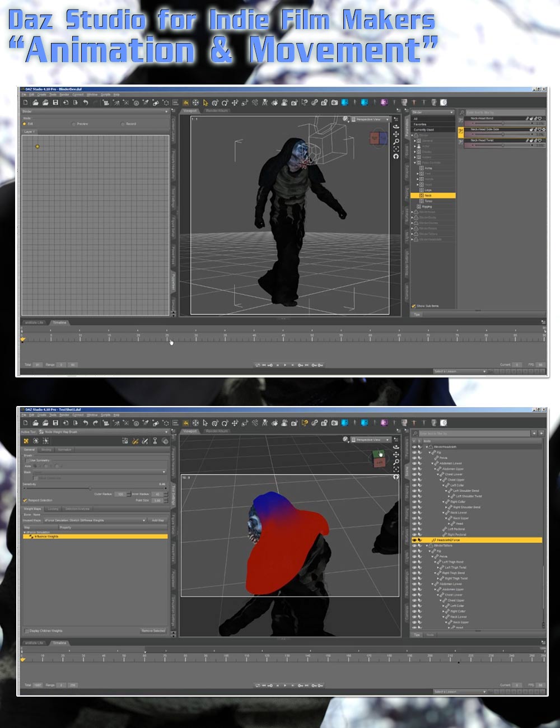Image resolution: width=560 pixels, height=728 pixels.
Task: Click New file icon in upper BinderDev window
Action: pos(25,103)
